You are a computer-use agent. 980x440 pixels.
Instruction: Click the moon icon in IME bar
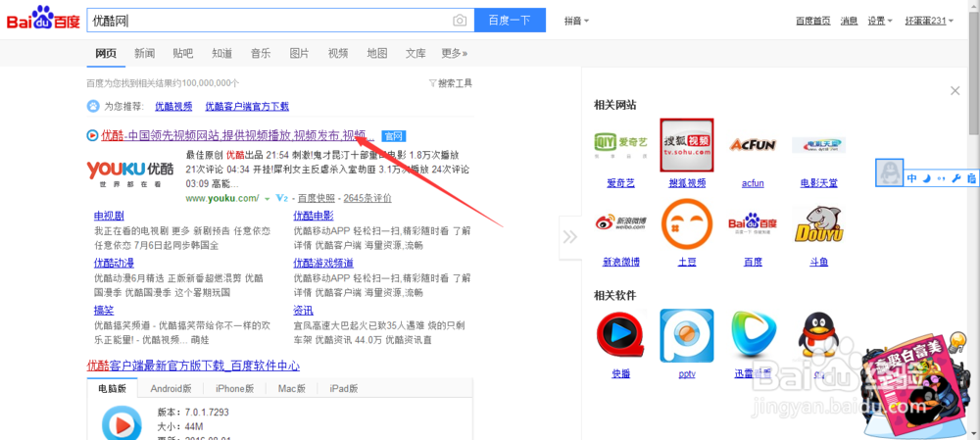click(927, 178)
